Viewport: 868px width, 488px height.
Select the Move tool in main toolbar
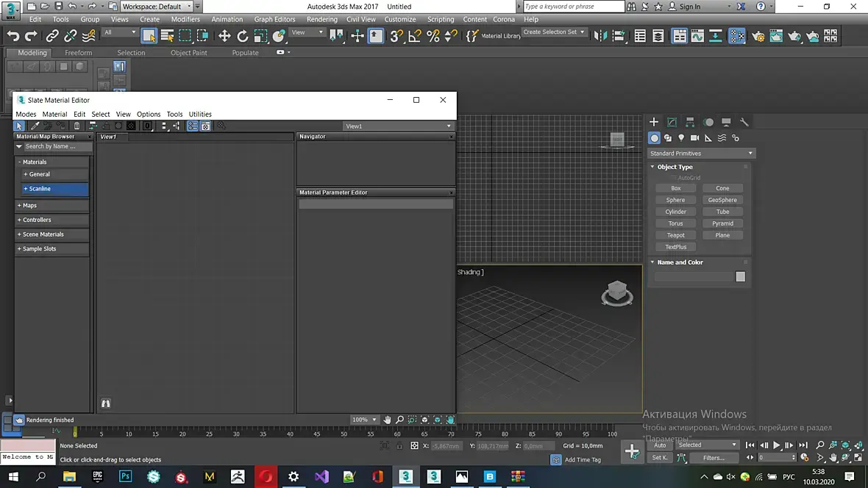(x=224, y=35)
